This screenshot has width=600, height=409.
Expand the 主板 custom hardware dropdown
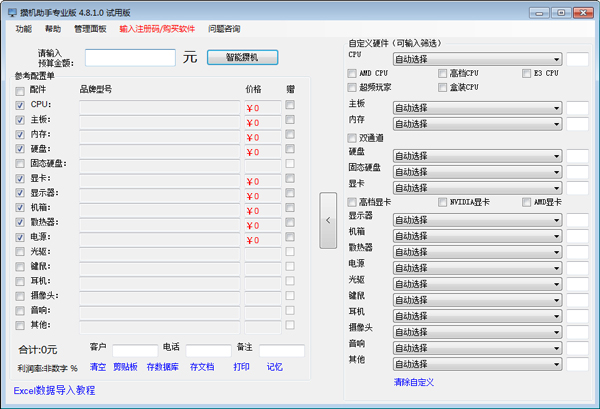(478, 108)
